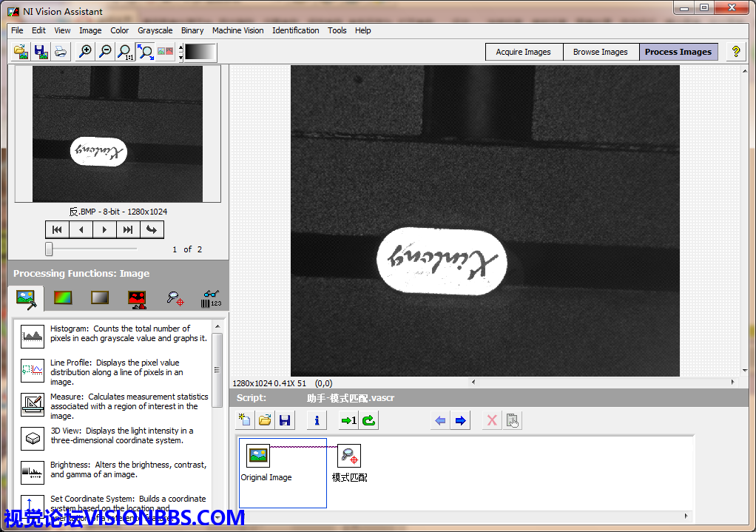Click the Zoom 1:1 icon
Image resolution: width=756 pixels, height=532 pixels.
[x=126, y=52]
